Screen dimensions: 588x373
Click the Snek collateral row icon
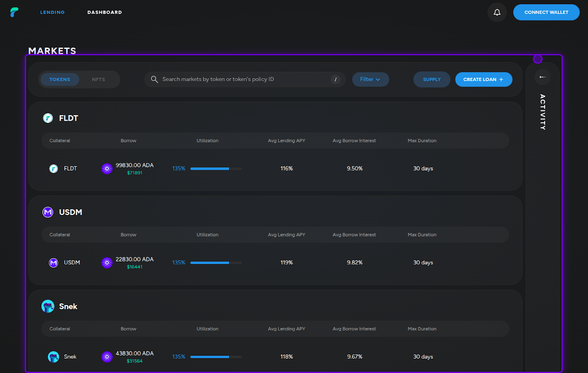pos(54,357)
